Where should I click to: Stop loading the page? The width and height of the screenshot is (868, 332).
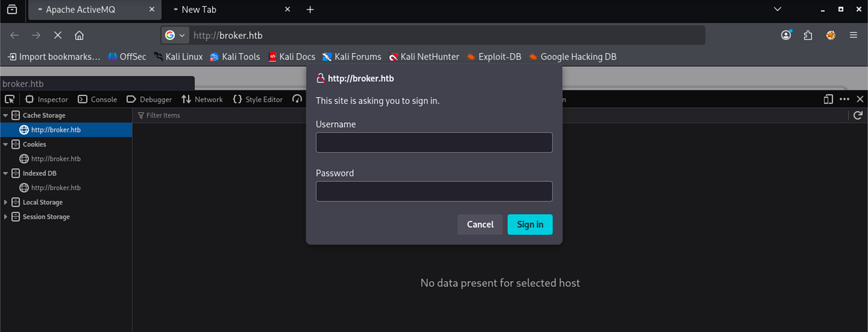click(x=58, y=35)
